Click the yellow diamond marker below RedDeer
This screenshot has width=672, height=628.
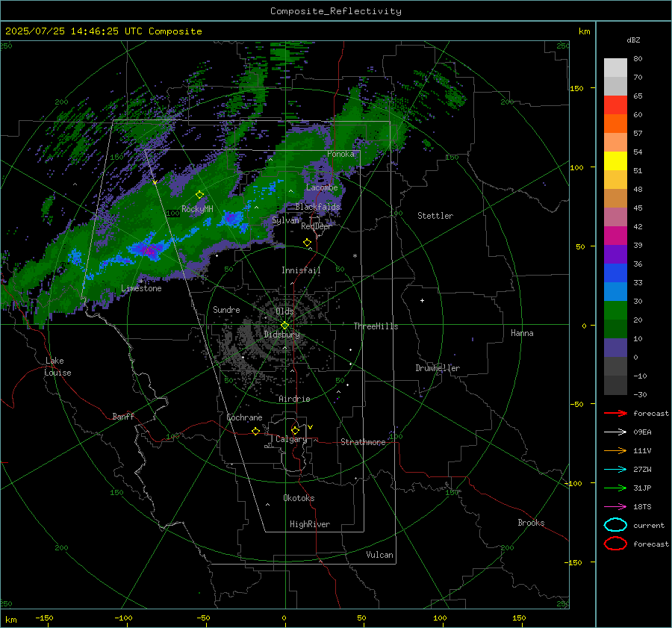pos(307,243)
